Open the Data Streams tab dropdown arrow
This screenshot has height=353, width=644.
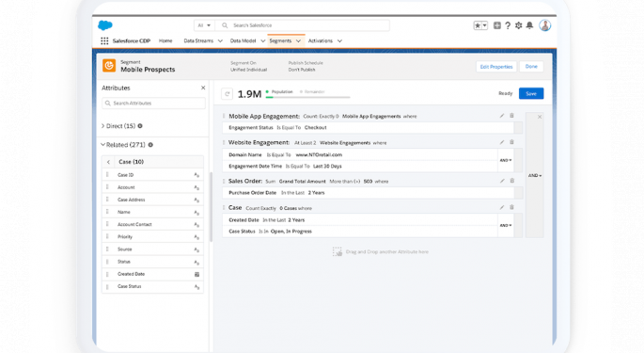click(x=220, y=40)
